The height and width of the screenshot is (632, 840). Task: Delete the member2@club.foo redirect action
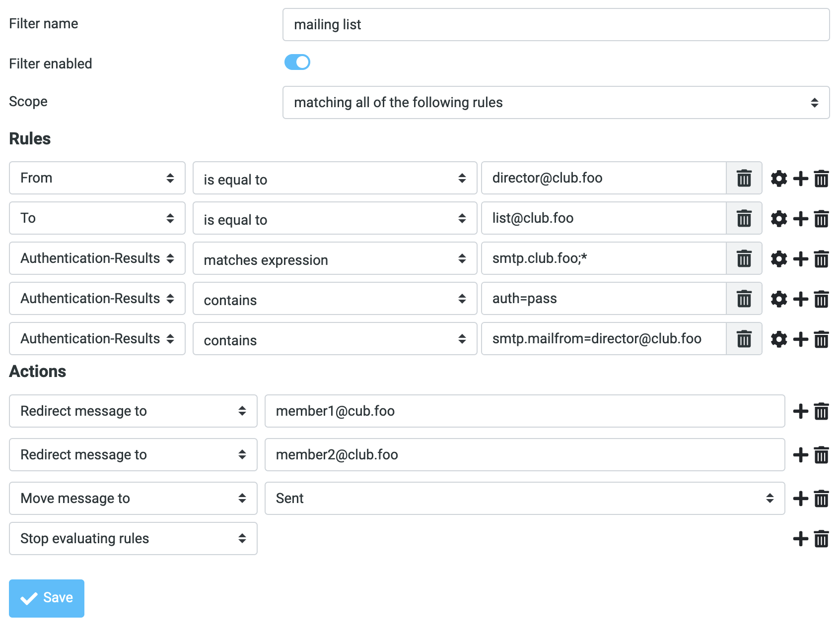coord(822,454)
